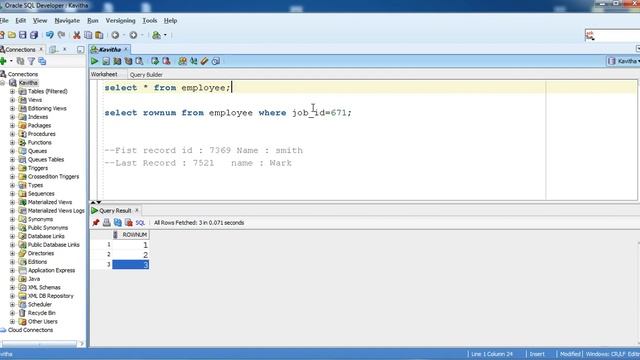The image size is (640, 360).
Task: Expand the Indexes node
Action: (12, 117)
